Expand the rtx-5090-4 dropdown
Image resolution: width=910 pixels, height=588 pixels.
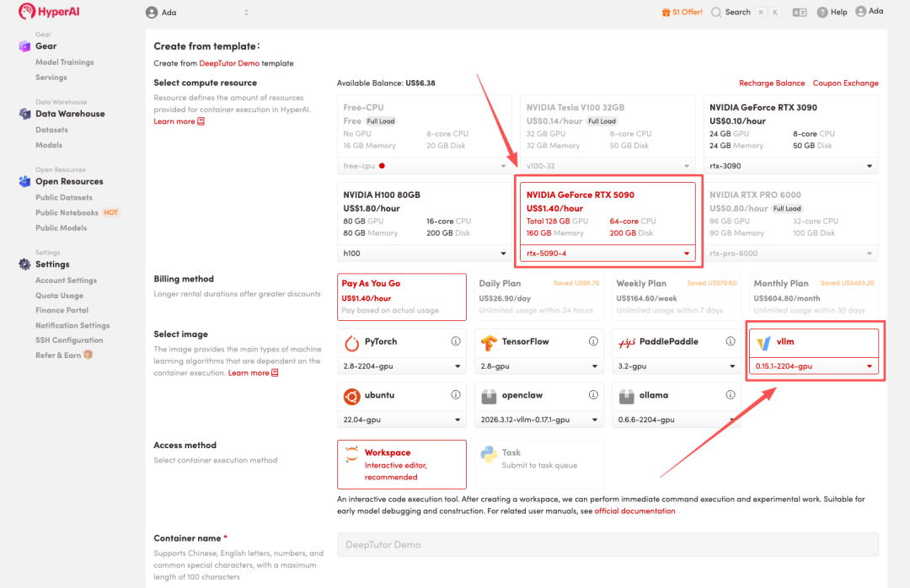(x=608, y=254)
